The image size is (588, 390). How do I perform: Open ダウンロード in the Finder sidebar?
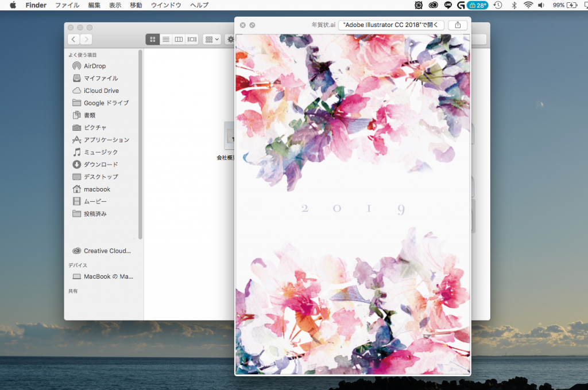tap(101, 165)
